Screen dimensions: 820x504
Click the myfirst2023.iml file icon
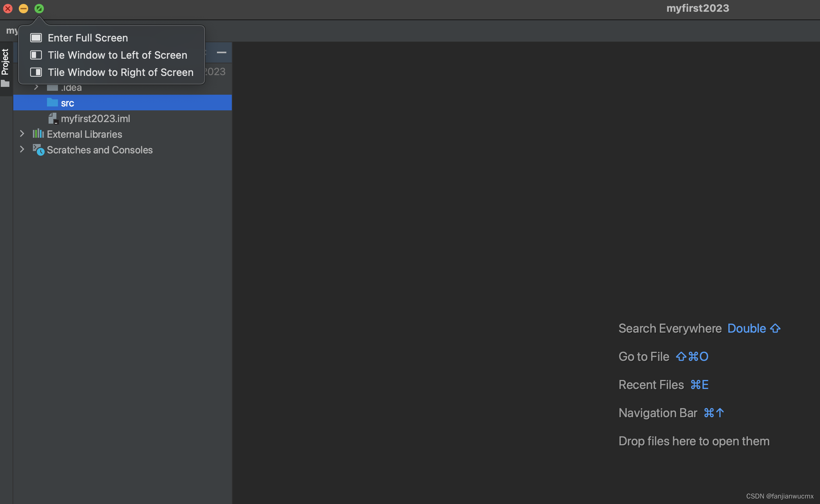pyautogui.click(x=52, y=118)
